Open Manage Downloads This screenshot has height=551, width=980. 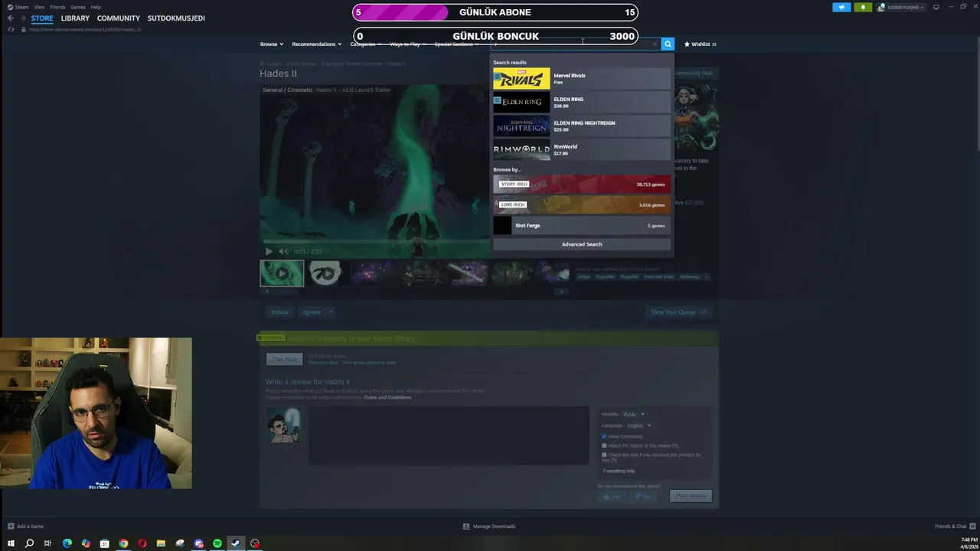489,527
